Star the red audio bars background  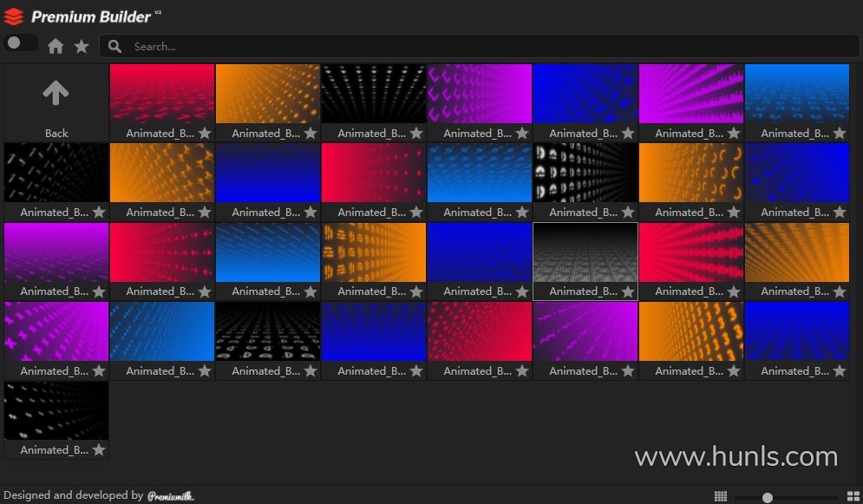(734, 291)
